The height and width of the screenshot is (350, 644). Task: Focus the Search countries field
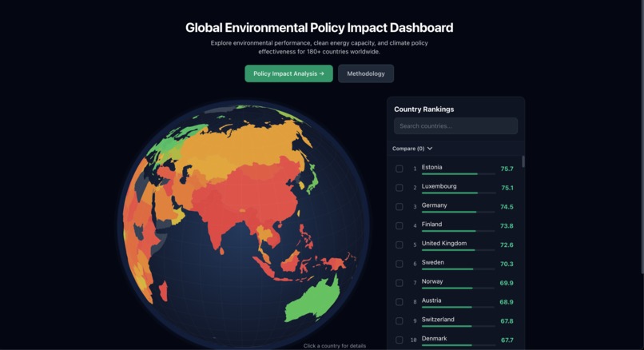[x=455, y=125]
